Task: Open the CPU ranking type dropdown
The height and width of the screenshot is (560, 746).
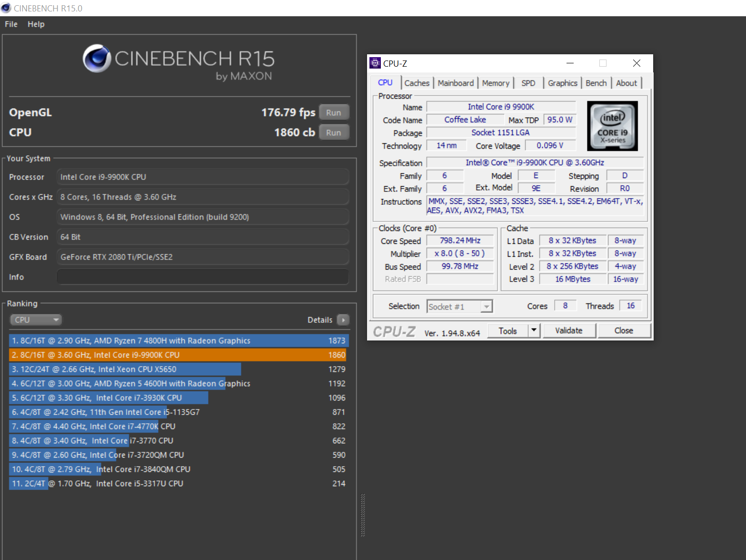Action: pos(36,320)
